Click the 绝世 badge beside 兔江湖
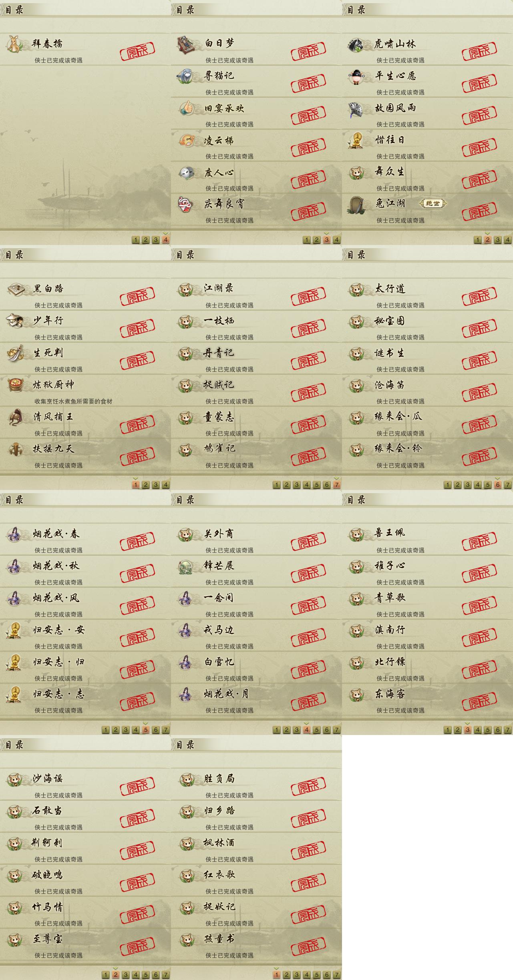This screenshot has height=980, width=513. pyautogui.click(x=433, y=203)
